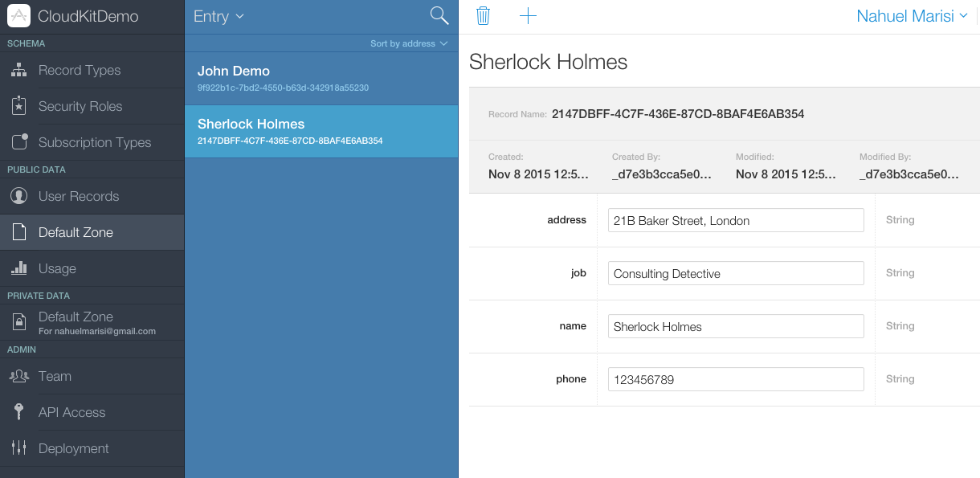
Task: Click the Security Roles badge icon
Action: pos(19,106)
